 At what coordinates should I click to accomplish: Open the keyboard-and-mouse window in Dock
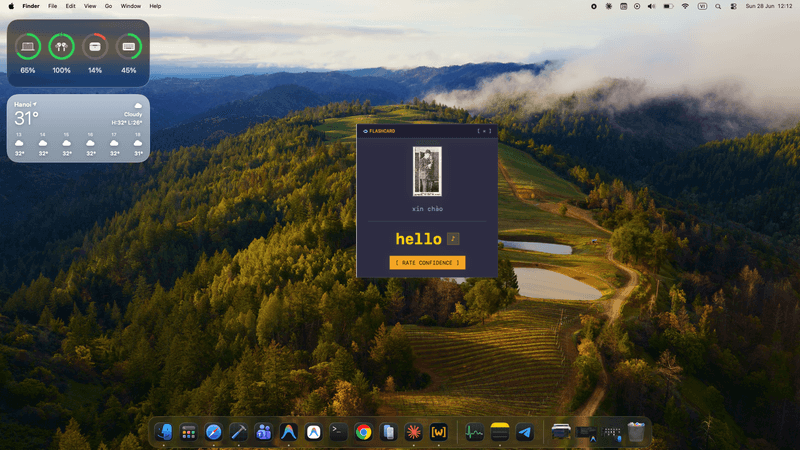pyautogui.click(x=611, y=432)
